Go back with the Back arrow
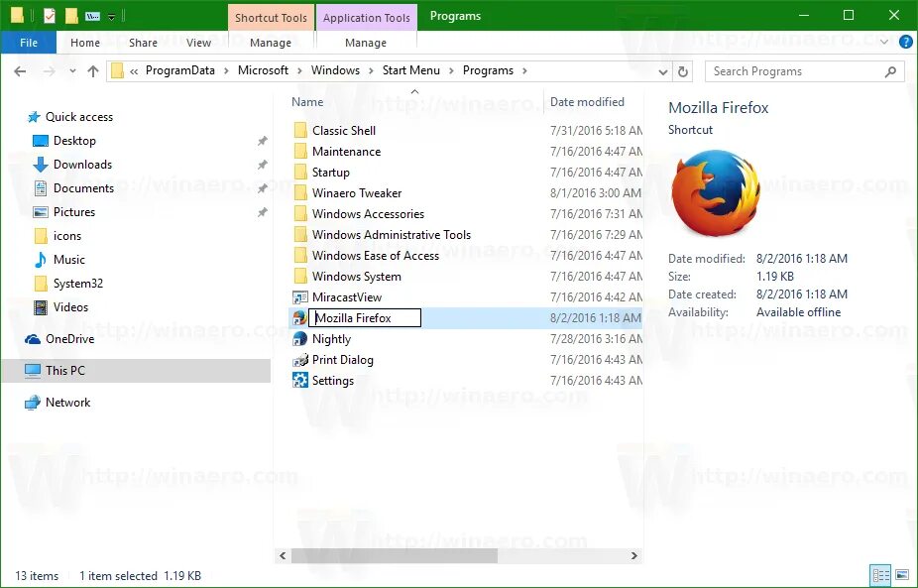The image size is (918, 588). (20, 71)
